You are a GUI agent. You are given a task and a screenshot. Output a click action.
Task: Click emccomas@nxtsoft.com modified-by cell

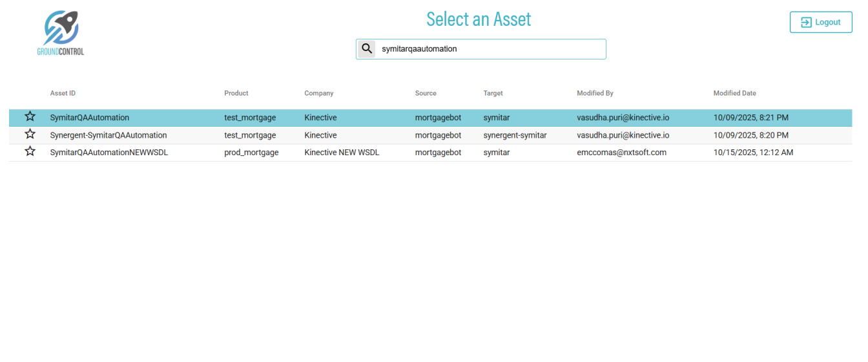pyautogui.click(x=621, y=153)
